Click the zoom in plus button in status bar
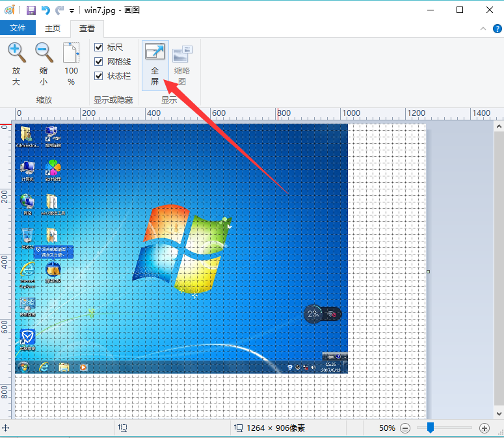Screen dimensions: 504x438 pos(484,428)
